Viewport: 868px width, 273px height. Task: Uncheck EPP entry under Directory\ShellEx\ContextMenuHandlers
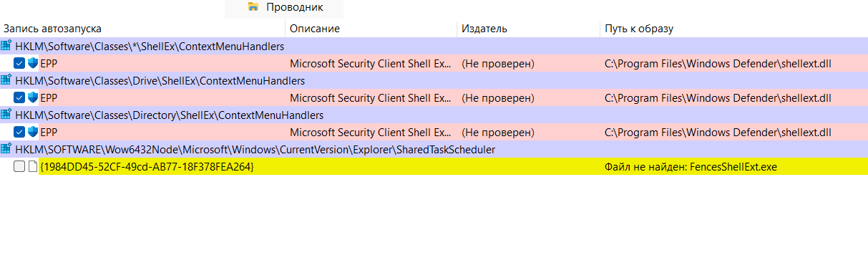click(19, 132)
